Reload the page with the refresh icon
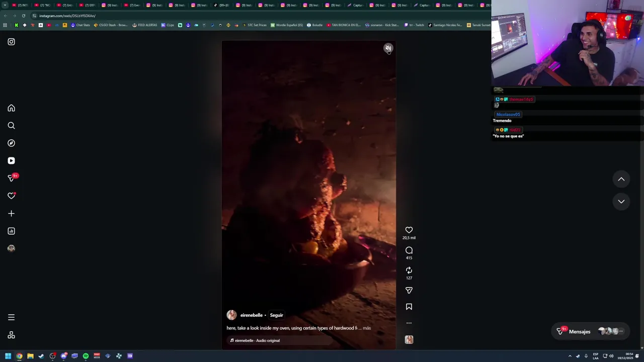The height and width of the screenshot is (362, 644). coord(23,16)
